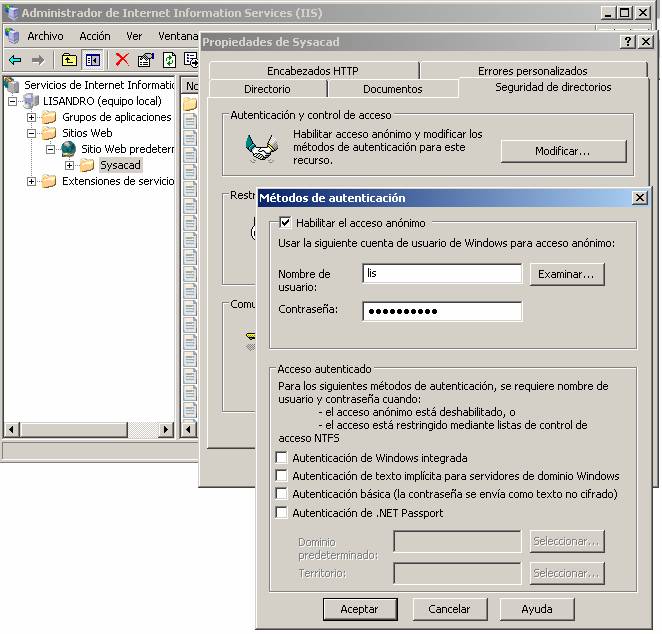Click the LISANDRO computer icon in tree

coord(31,101)
